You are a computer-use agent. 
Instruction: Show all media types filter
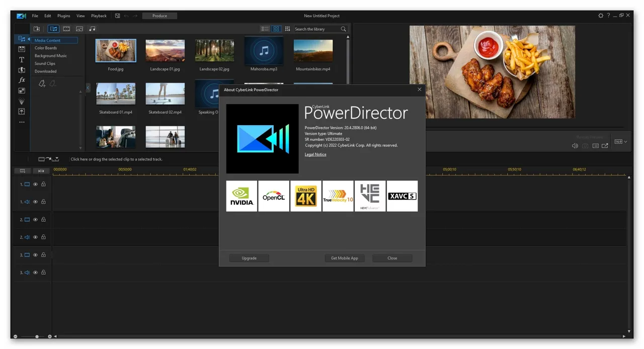tap(53, 29)
